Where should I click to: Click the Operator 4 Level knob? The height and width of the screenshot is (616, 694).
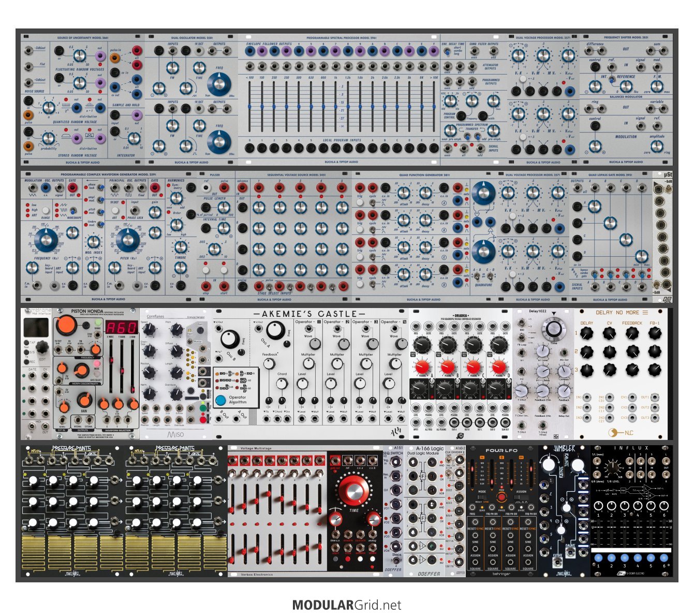click(x=389, y=384)
